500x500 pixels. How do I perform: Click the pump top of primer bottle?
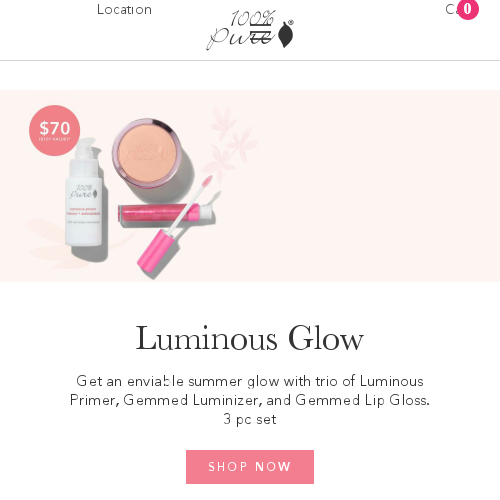(x=85, y=150)
